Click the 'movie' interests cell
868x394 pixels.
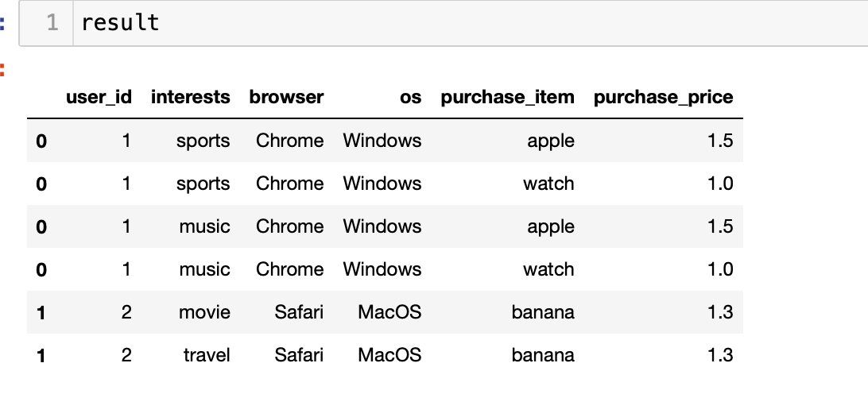[x=204, y=312]
